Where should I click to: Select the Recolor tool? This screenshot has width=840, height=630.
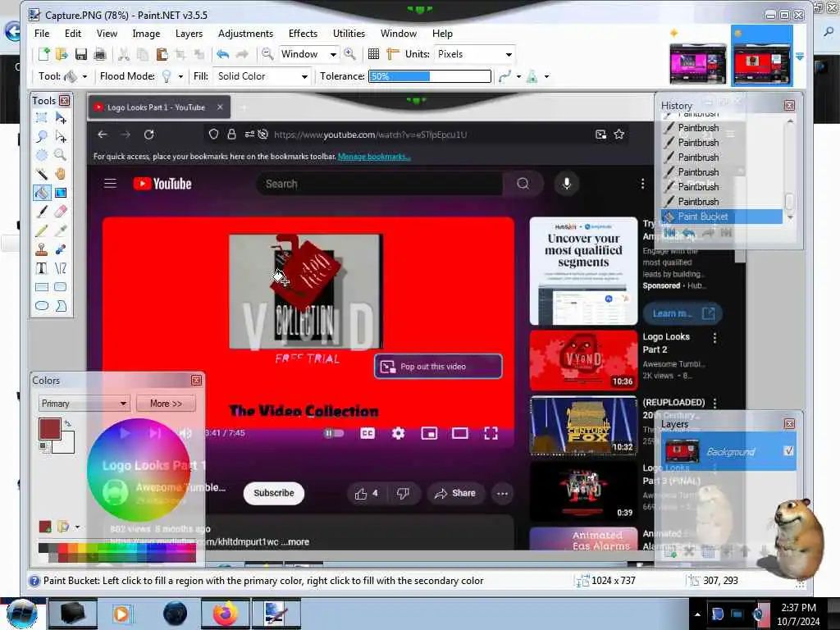61,249
